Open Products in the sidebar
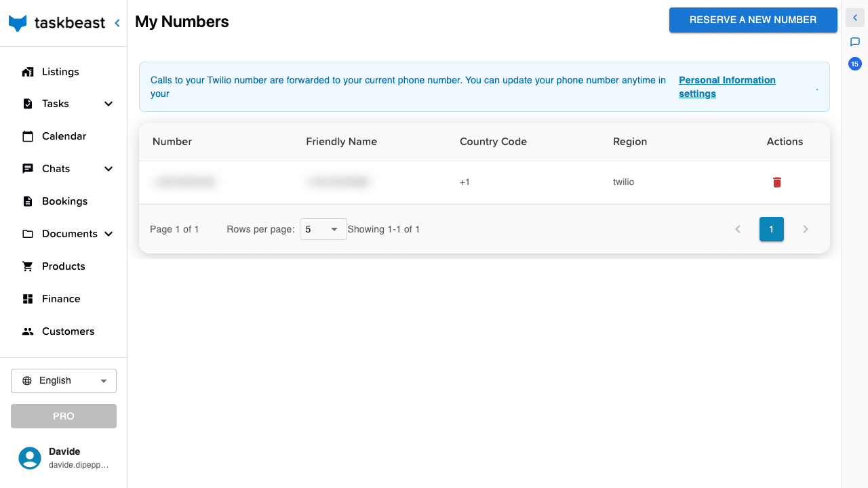Image resolution: width=868 pixels, height=488 pixels. 64,266
